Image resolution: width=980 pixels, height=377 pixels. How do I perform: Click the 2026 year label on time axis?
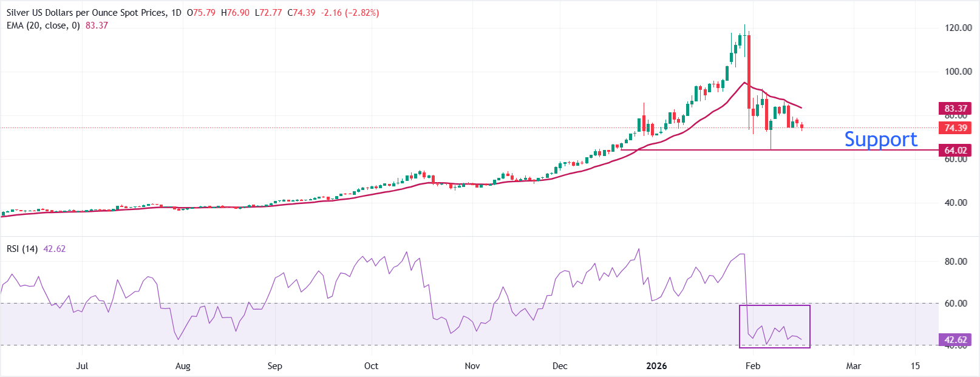[x=656, y=366]
